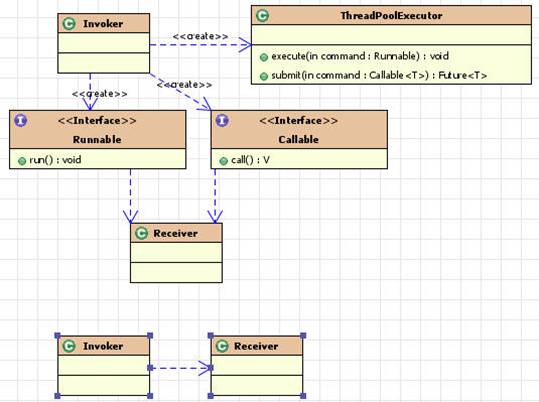Click the green icon beside call() : V

[223, 161]
